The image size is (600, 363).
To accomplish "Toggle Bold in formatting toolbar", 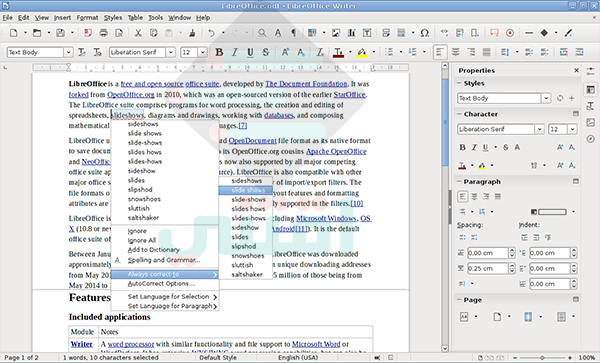I will click(219, 52).
